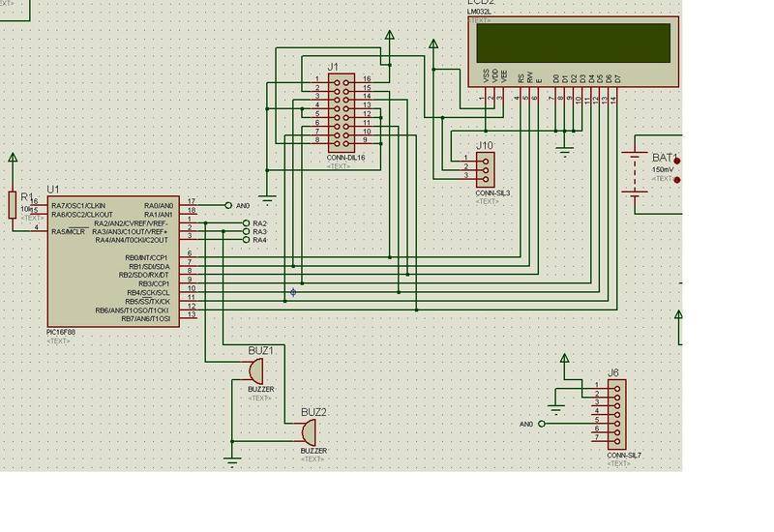Click the ground symbol below the buzzers
Image resolution: width=774 pixels, height=532 pixels.
pos(232,462)
